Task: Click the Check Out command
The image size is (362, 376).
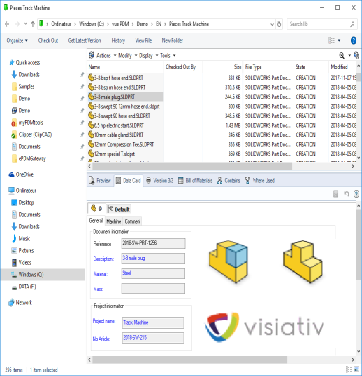Action: (x=48, y=41)
